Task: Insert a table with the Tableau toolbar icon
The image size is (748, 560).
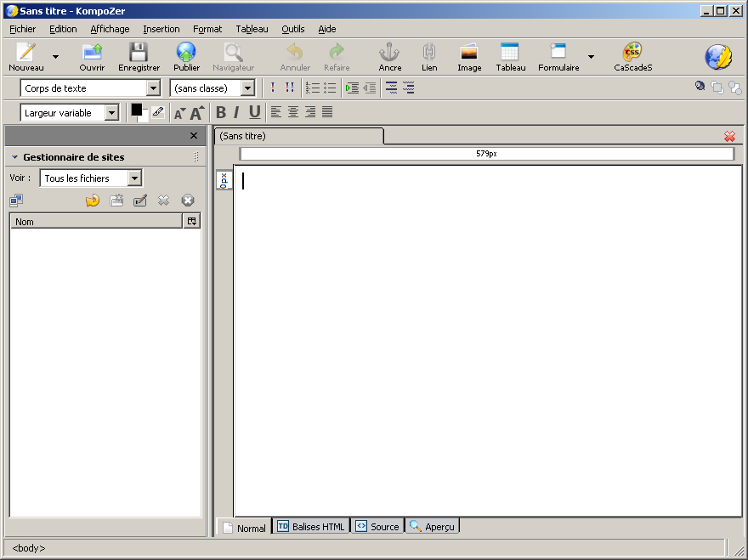Action: coord(510,52)
